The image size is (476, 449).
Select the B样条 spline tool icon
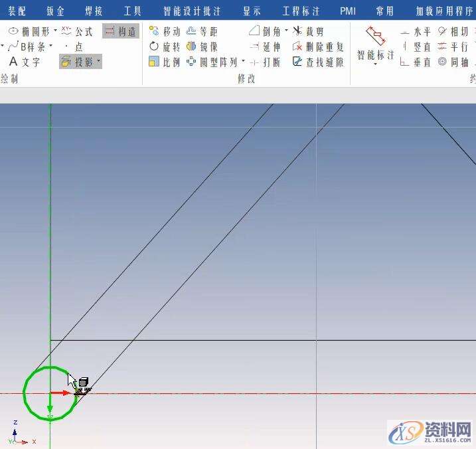click(13, 46)
